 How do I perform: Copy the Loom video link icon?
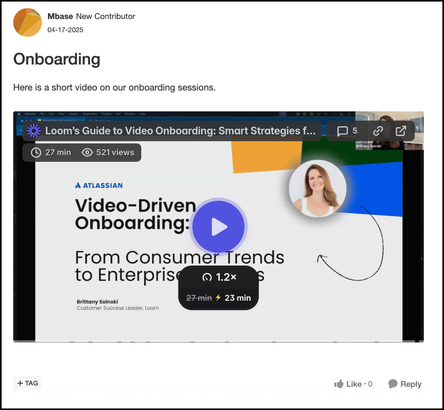tap(378, 131)
